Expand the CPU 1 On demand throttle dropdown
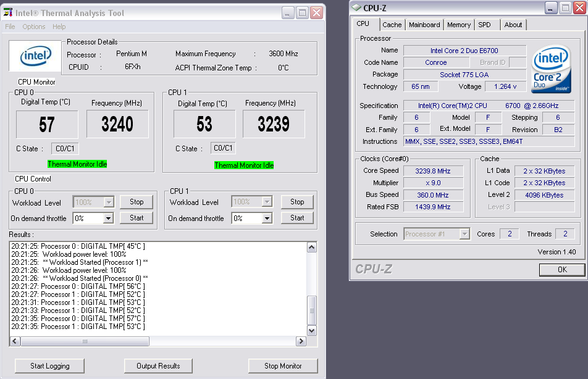This screenshot has width=588, height=379. (x=267, y=218)
